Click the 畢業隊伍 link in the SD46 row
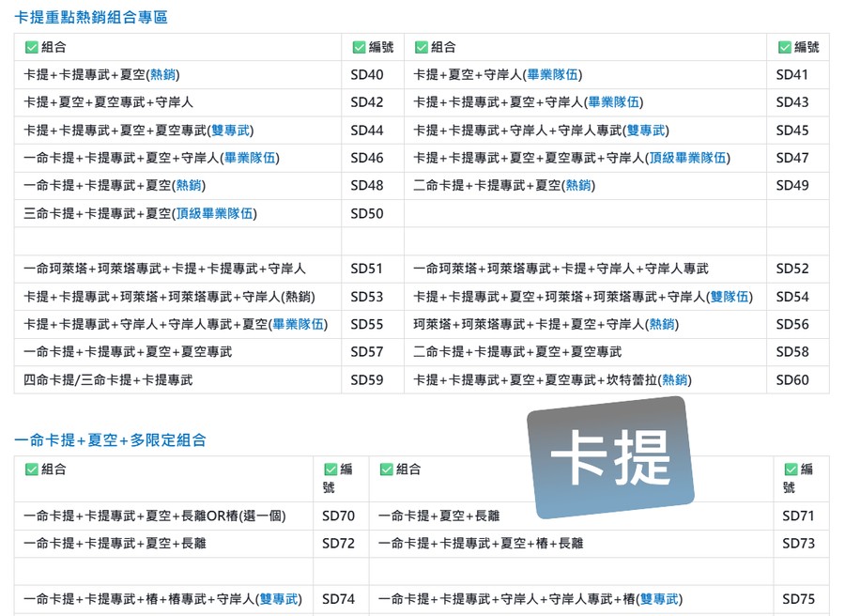 tap(250, 158)
